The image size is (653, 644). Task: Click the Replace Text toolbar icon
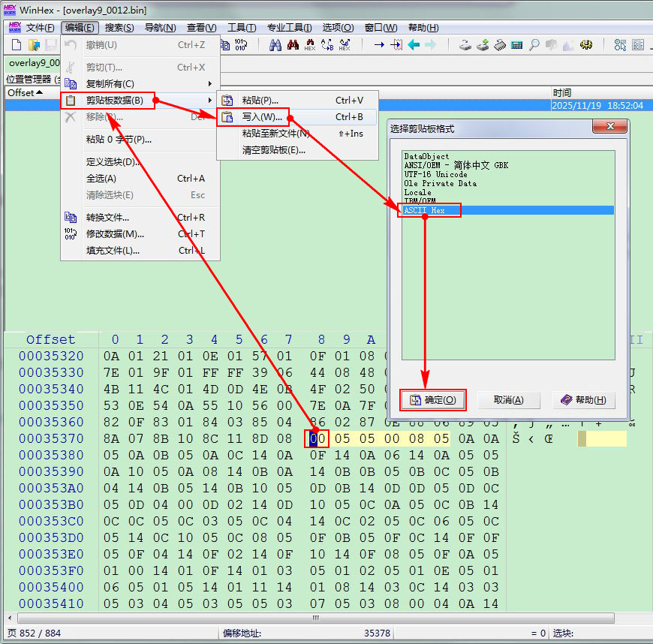point(327,44)
